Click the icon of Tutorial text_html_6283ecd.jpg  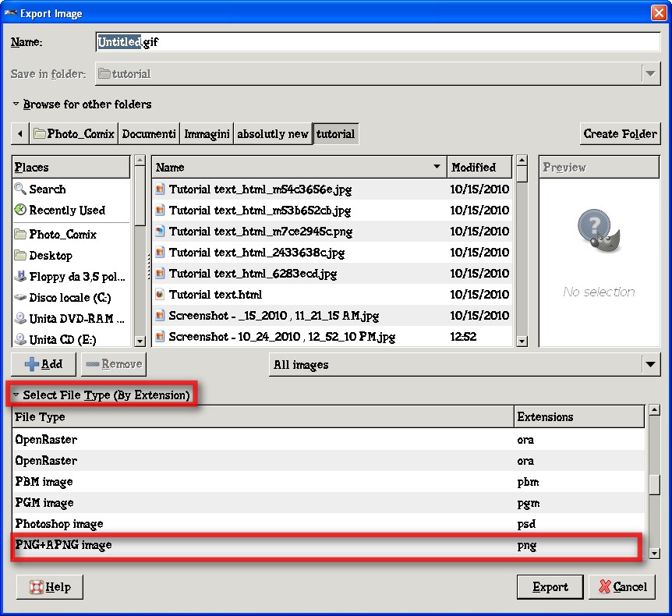click(160, 273)
